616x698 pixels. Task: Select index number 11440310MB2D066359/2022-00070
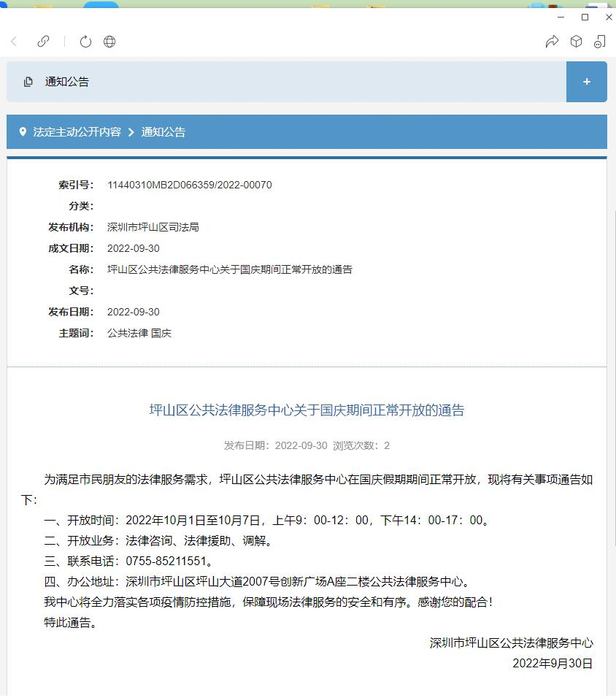tap(190, 185)
